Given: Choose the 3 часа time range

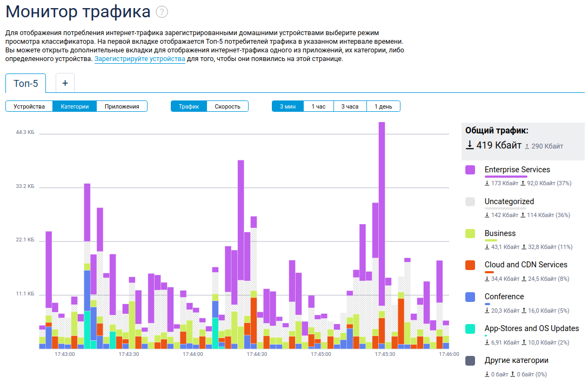Looking at the screenshot, I should pyautogui.click(x=350, y=106).
